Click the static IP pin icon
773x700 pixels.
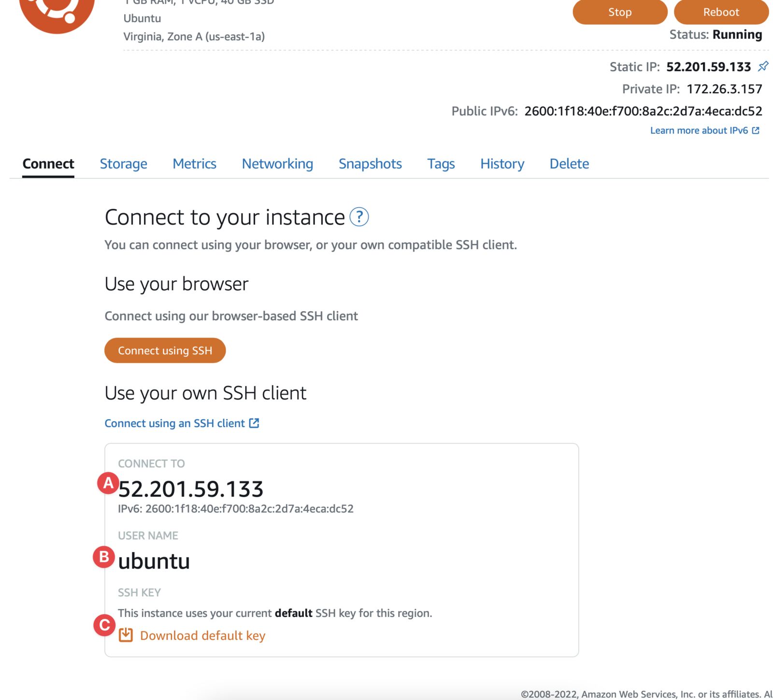[x=763, y=66]
